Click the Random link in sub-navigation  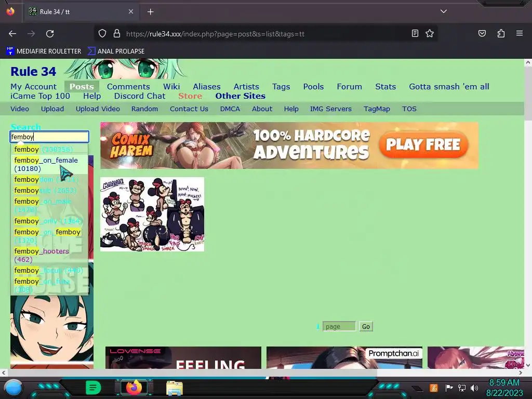click(x=144, y=109)
